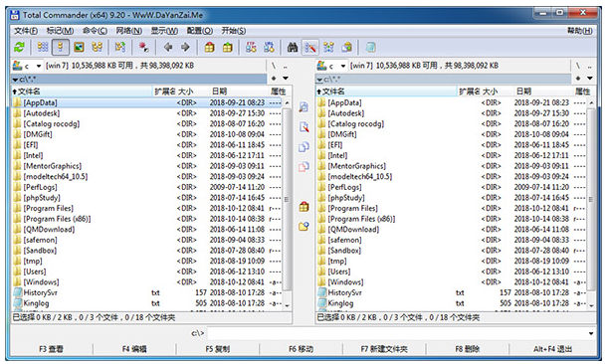Viewport: 611px width, 364px height.
Task: Click the F3 查看 button
Action: (51, 349)
